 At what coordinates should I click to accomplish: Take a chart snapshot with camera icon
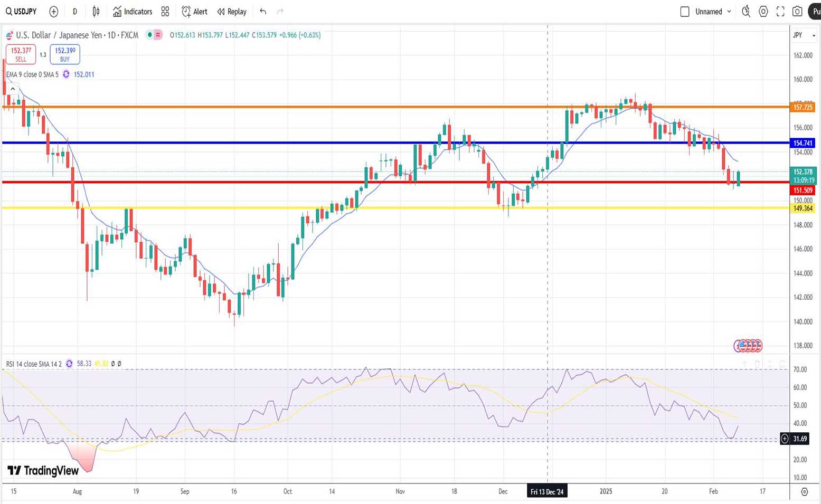(x=797, y=11)
